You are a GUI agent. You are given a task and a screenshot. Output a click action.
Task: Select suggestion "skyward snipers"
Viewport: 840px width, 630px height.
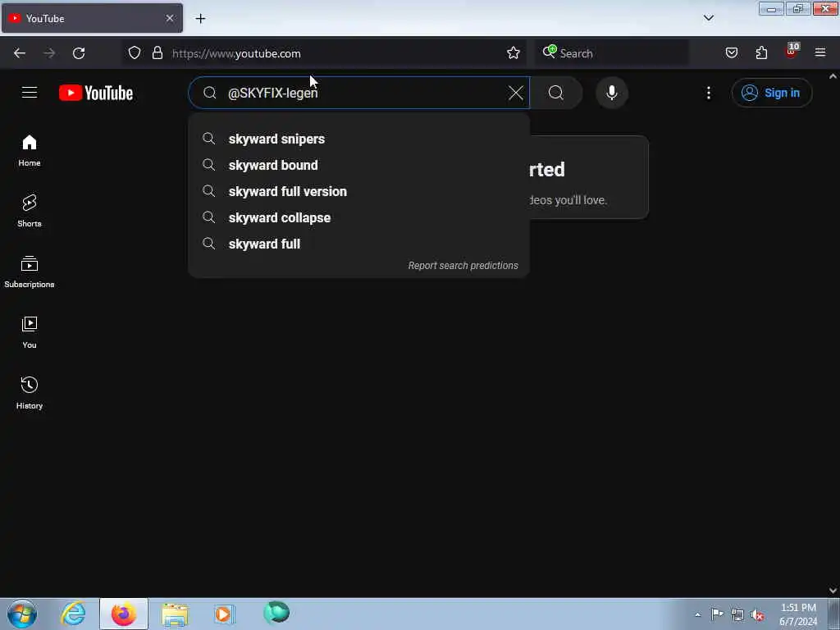(x=359, y=139)
